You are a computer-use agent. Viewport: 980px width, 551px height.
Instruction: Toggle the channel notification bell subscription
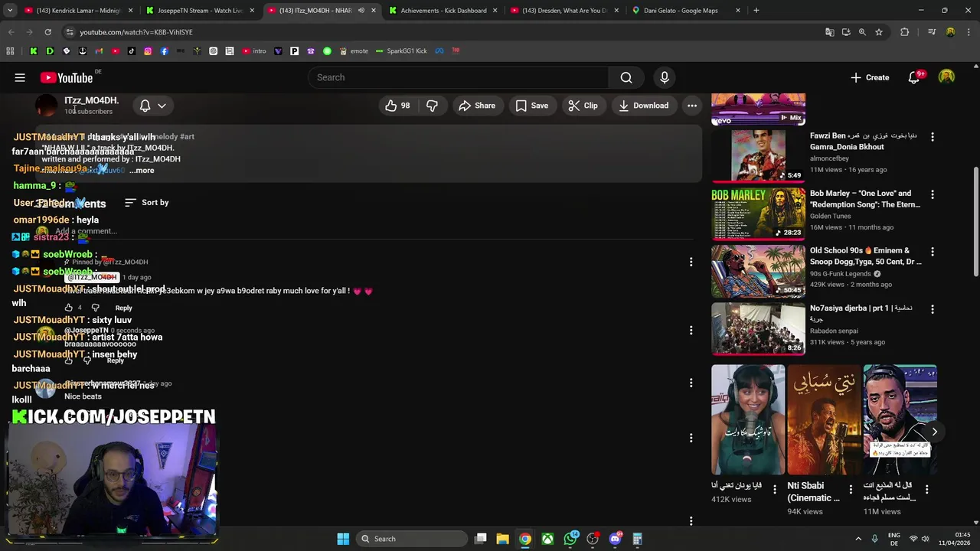click(152, 106)
